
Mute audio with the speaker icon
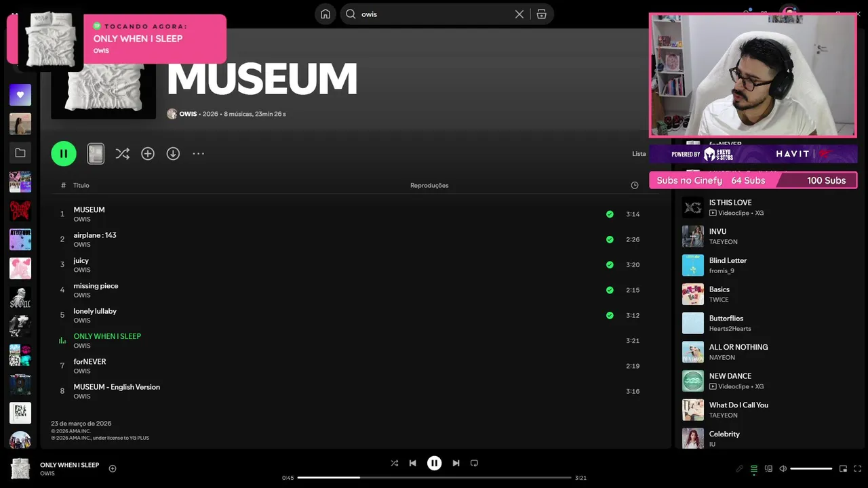[x=783, y=468]
